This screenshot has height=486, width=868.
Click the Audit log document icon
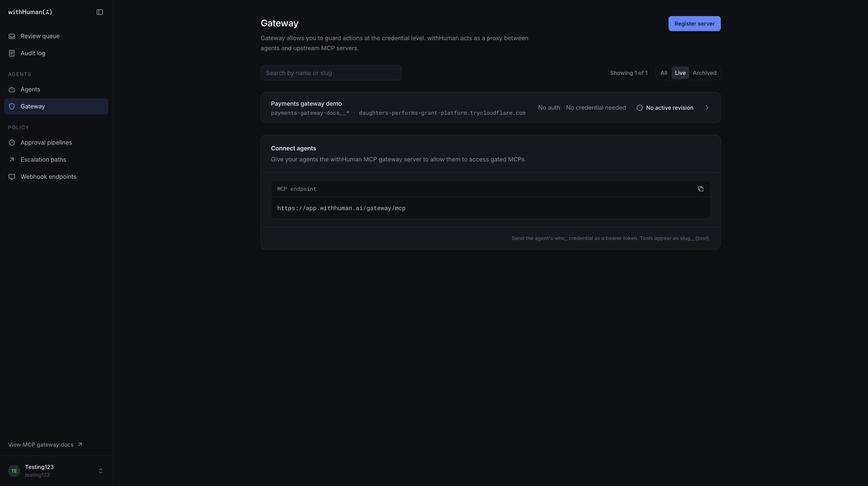[x=12, y=53]
